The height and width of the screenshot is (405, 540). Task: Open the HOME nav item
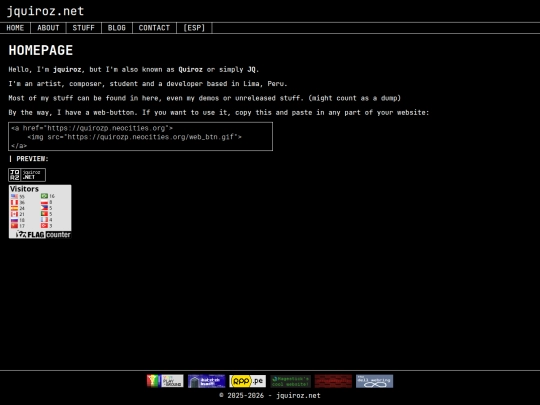pos(15,28)
